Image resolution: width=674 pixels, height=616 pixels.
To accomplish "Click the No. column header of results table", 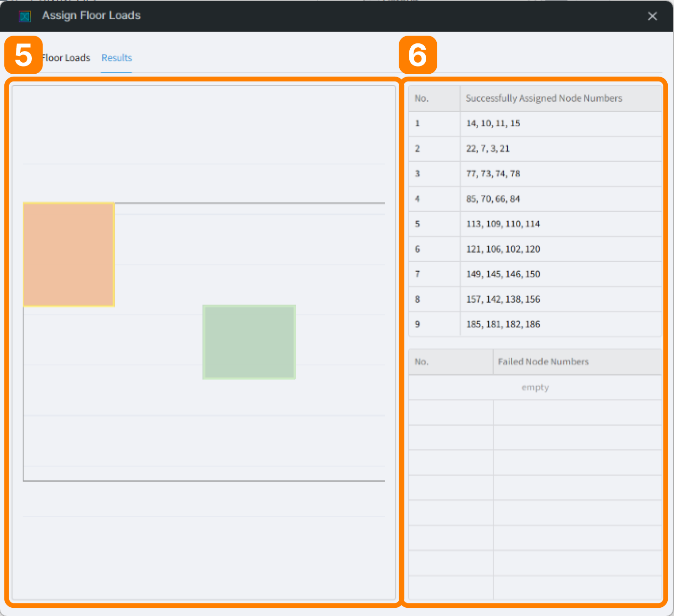I will pyautogui.click(x=422, y=98).
